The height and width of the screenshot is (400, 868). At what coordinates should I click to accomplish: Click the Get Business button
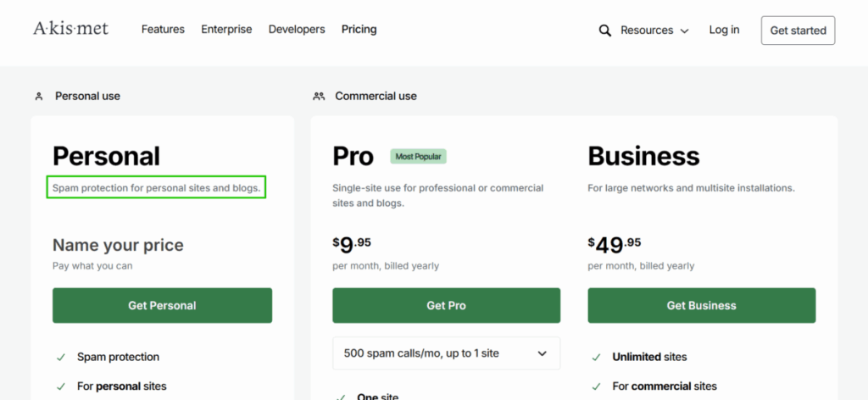(701, 306)
